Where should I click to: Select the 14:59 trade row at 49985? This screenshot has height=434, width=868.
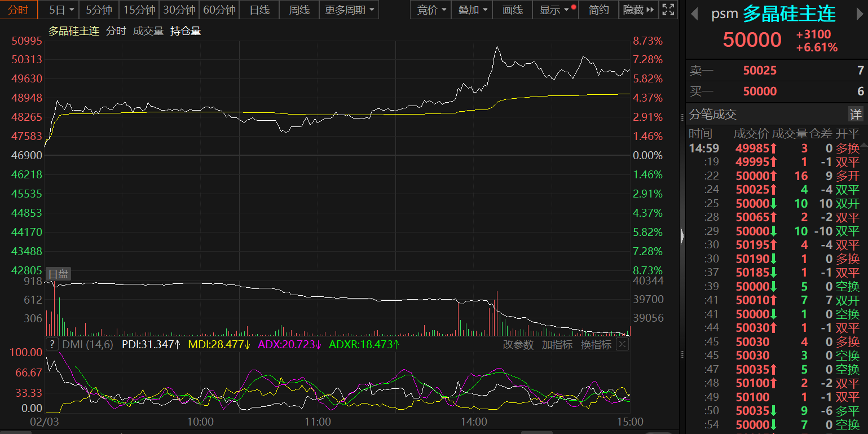pyautogui.click(x=774, y=148)
